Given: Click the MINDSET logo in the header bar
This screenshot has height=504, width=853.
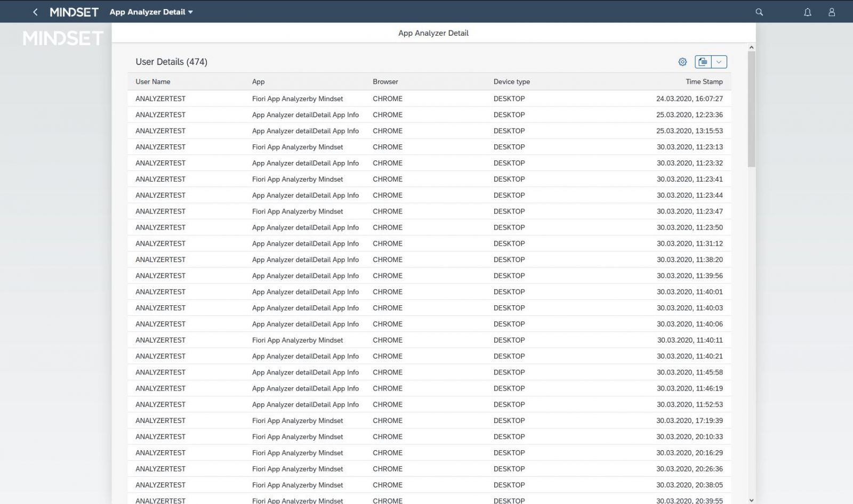Looking at the screenshot, I should click(74, 12).
